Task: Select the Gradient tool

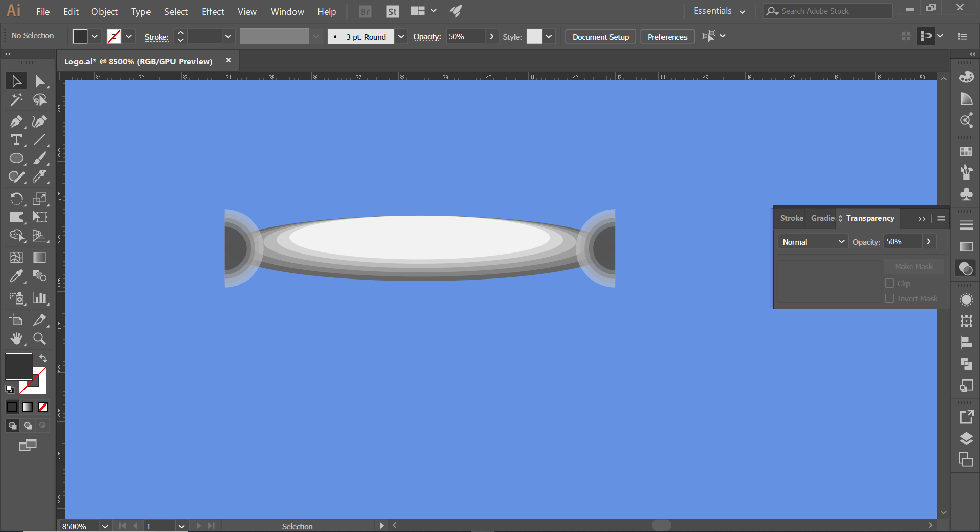Action: pyautogui.click(x=40, y=258)
